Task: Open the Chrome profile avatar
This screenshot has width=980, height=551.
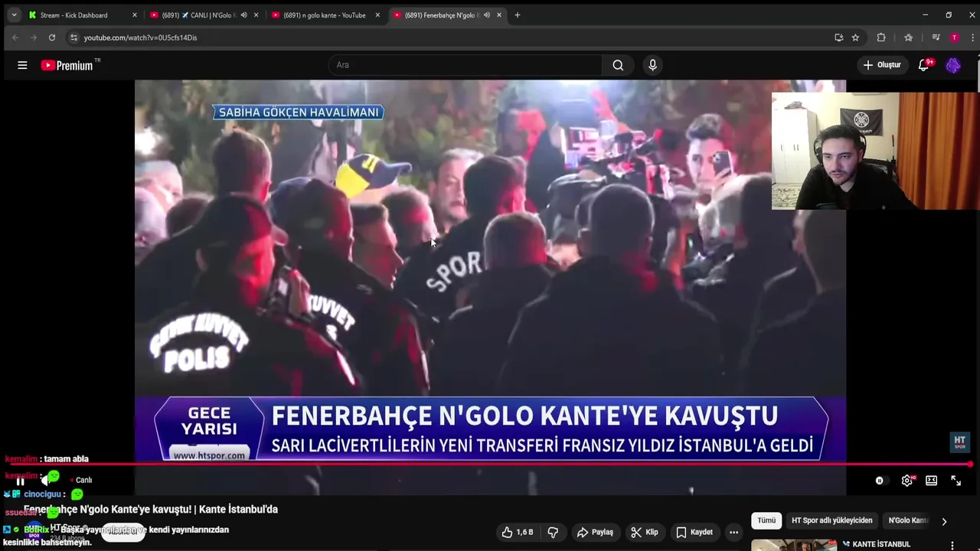Action: pos(954,37)
